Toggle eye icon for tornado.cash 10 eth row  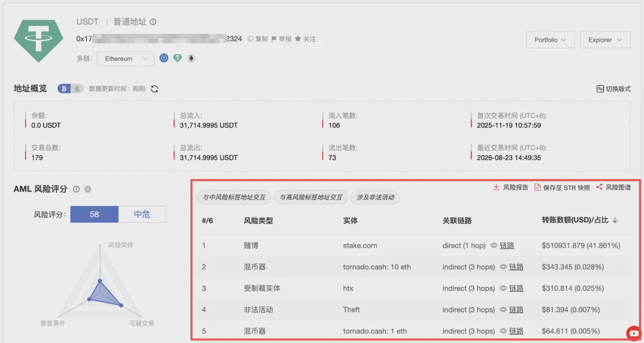(503, 267)
